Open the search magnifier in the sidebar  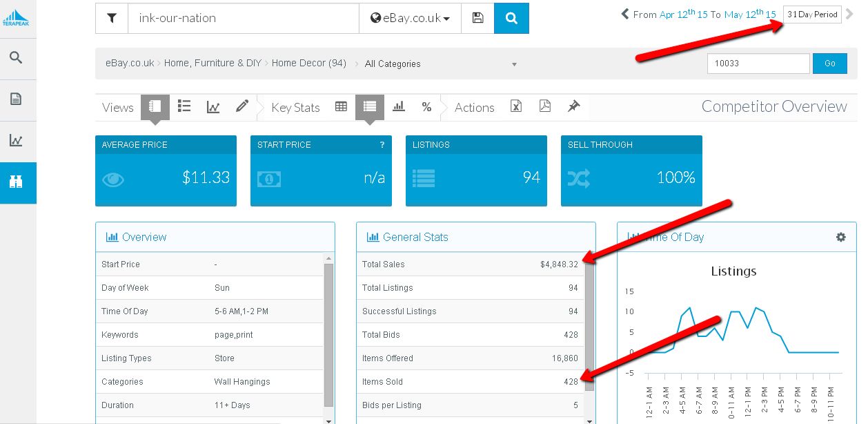[x=15, y=57]
